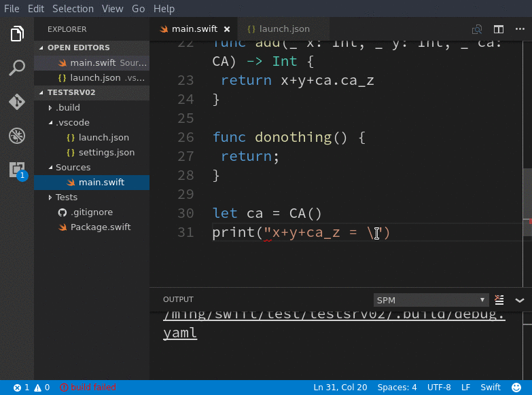Click the split editor icon
Viewport: 532px width, 395px height.
[x=499, y=29]
